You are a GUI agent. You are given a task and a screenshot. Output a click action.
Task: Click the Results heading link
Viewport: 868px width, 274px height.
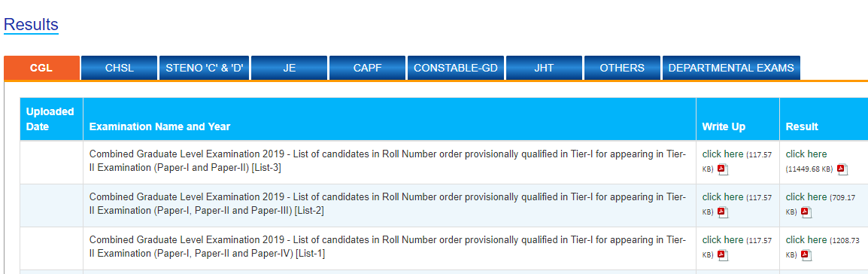pos(31,24)
